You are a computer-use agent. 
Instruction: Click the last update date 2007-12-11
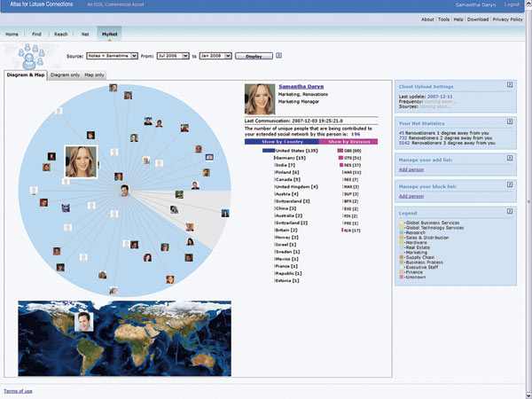pos(440,97)
